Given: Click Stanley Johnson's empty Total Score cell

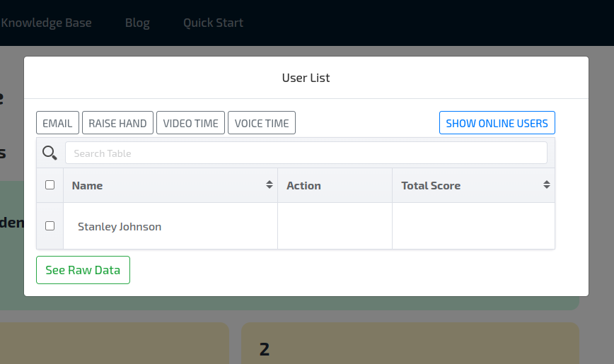Looking at the screenshot, I should click(x=473, y=226).
